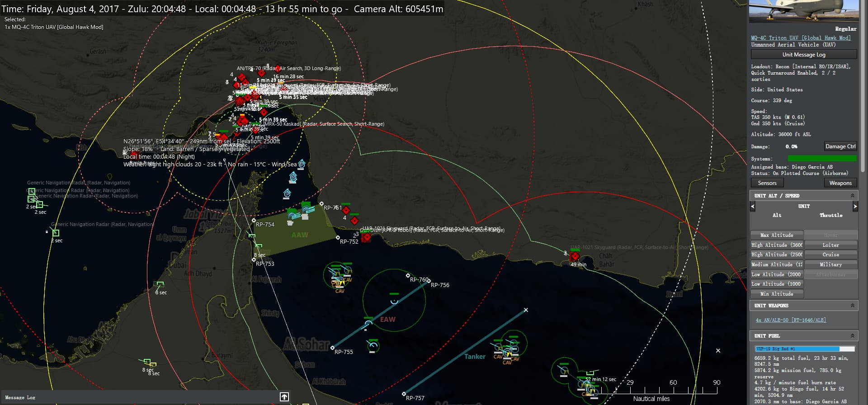Collapse the UNIT FUEL section
Screen dimensions: 868x405
[x=853, y=336]
